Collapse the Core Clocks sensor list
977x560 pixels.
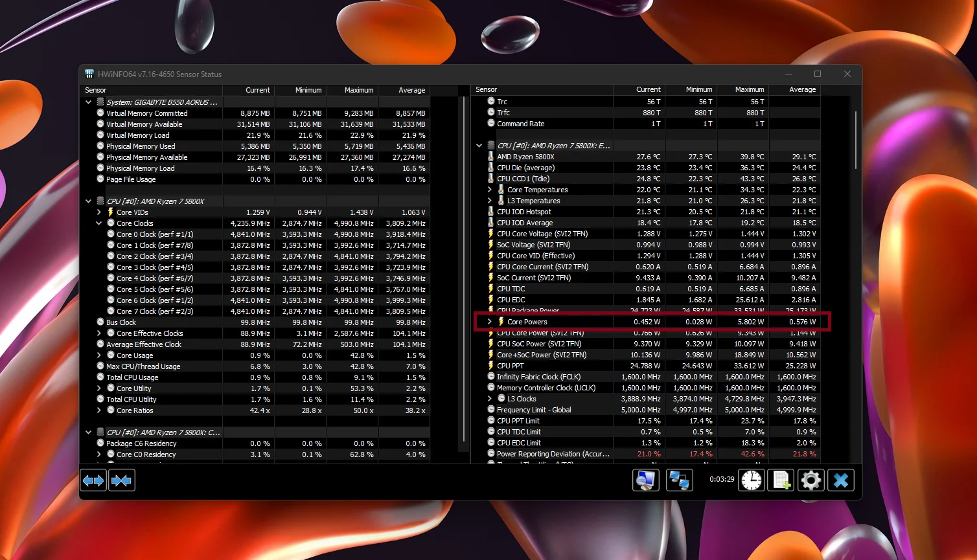[x=99, y=223]
